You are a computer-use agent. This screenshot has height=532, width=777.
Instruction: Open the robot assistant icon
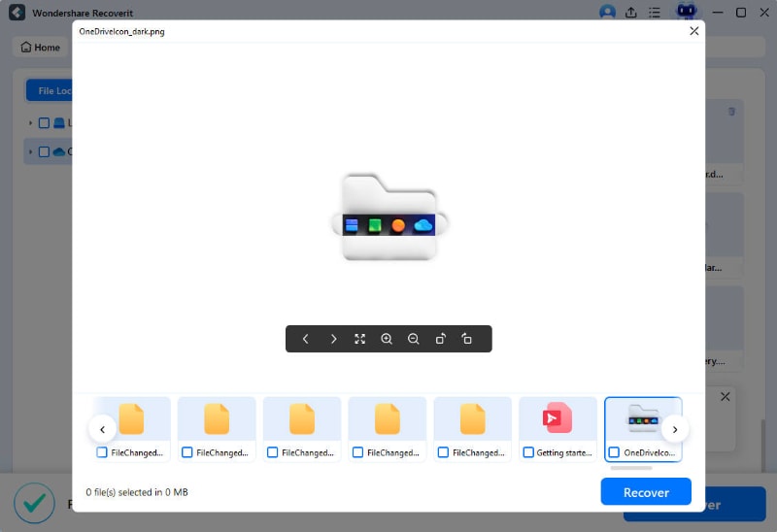[687, 11]
